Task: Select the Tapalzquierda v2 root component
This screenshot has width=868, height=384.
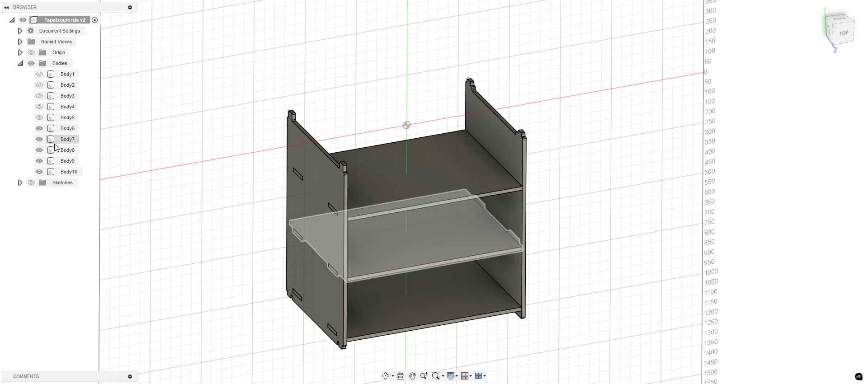Action: point(65,20)
